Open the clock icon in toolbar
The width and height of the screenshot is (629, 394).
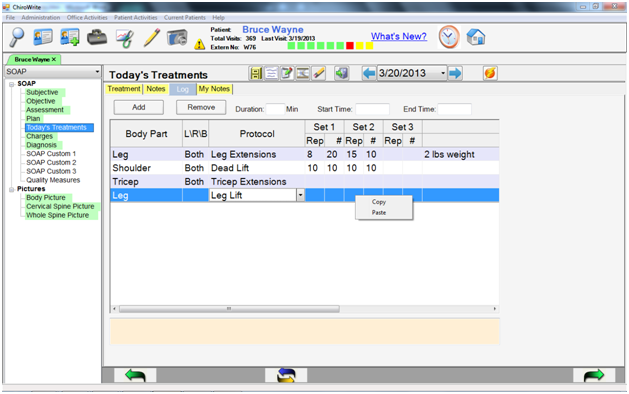(449, 37)
